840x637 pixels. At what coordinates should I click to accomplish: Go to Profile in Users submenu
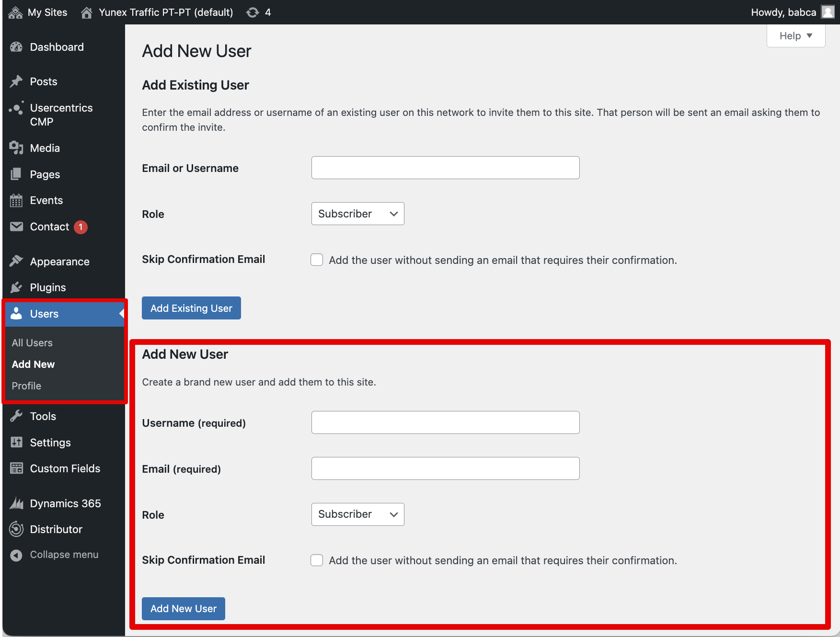[26, 386]
